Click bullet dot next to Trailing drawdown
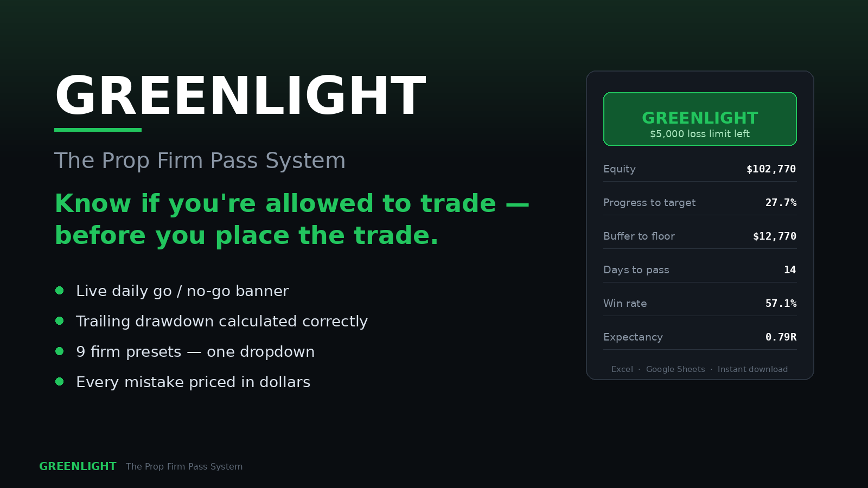Viewport: 868px width, 488px height. (60, 321)
